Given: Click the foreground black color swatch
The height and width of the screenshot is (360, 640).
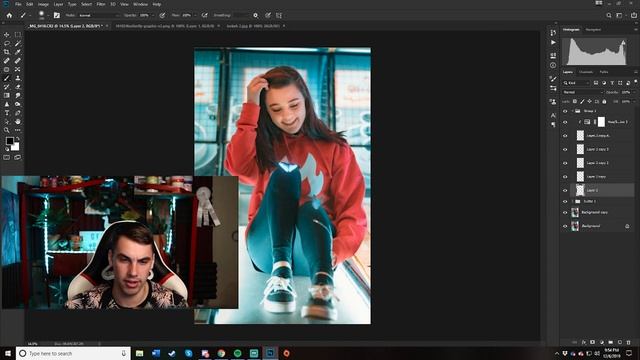Looking at the screenshot, I should [x=9, y=141].
